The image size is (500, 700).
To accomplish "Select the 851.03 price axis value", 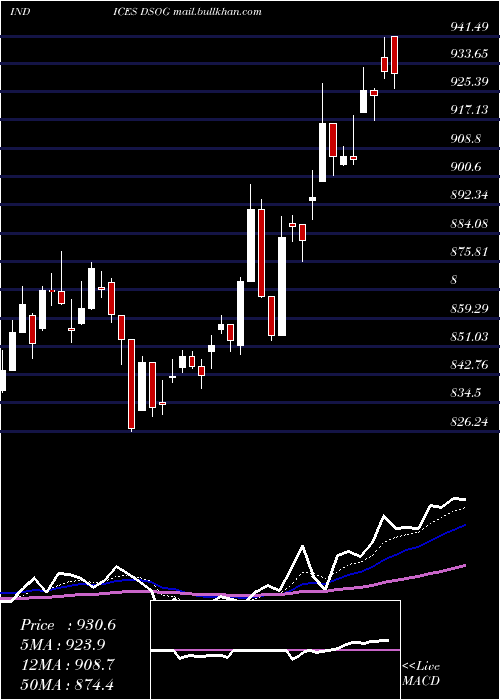I will (x=469, y=337).
